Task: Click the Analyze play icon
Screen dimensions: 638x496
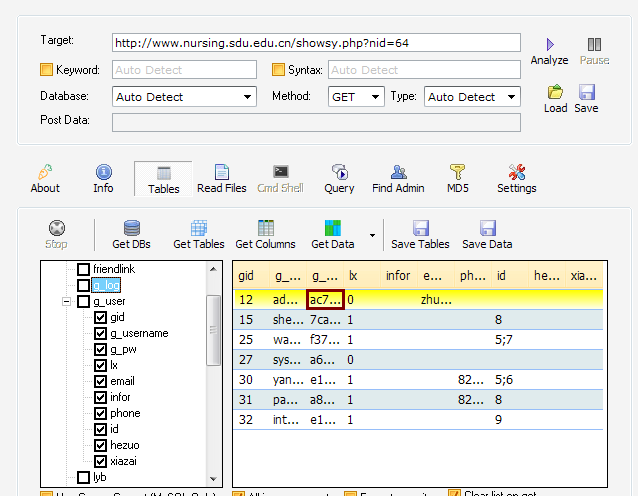Action: coord(550,44)
